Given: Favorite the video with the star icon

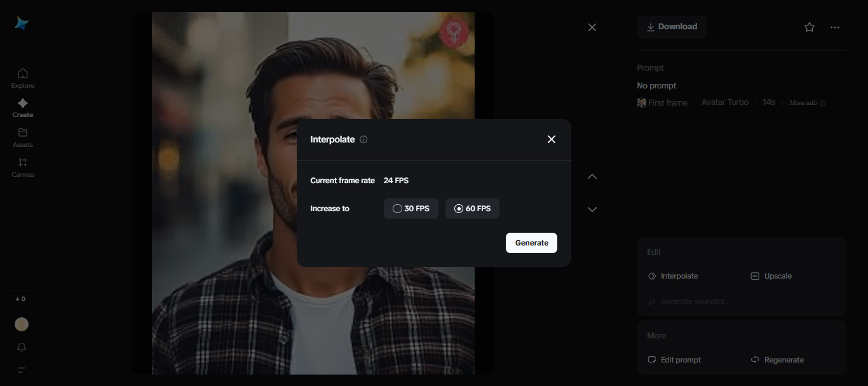Looking at the screenshot, I should click(810, 27).
